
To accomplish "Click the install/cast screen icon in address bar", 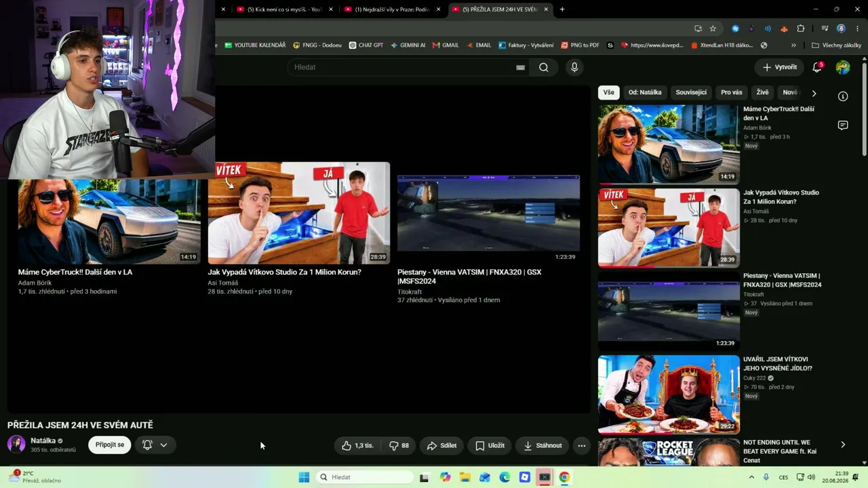I will coord(698,28).
